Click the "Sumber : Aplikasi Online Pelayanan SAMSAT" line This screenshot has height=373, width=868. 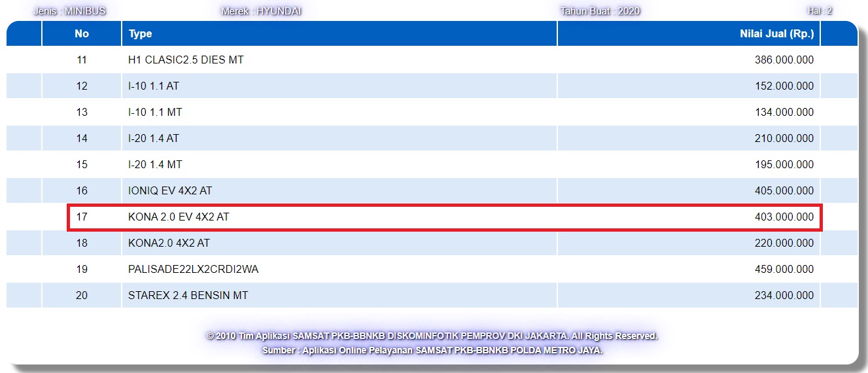click(432, 350)
